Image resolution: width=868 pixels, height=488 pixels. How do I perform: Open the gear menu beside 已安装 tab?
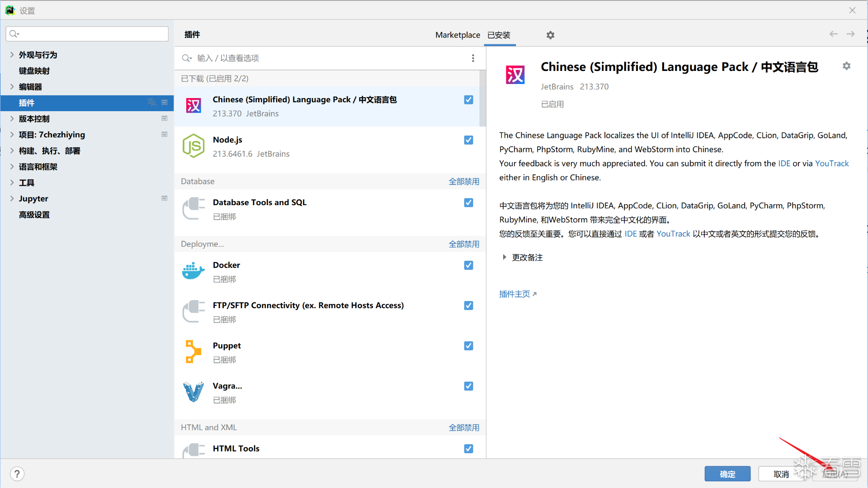[550, 35]
